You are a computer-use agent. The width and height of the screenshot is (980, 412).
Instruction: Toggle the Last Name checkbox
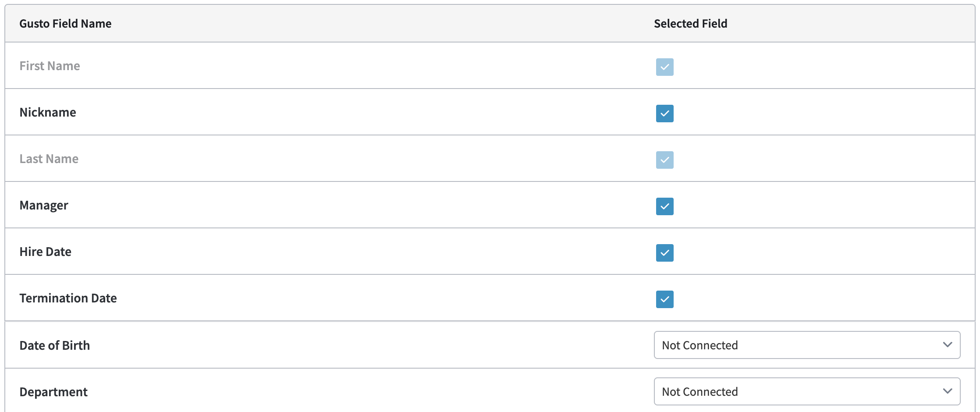point(664,160)
